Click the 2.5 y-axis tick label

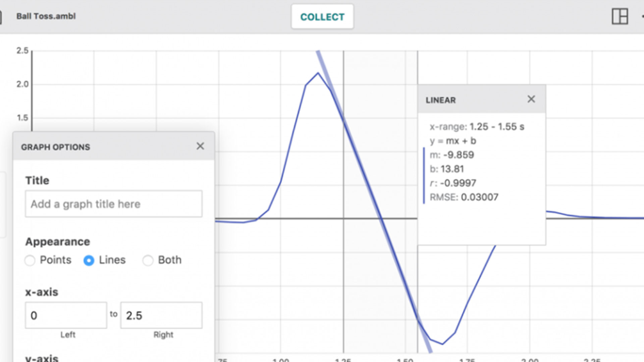[22, 51]
